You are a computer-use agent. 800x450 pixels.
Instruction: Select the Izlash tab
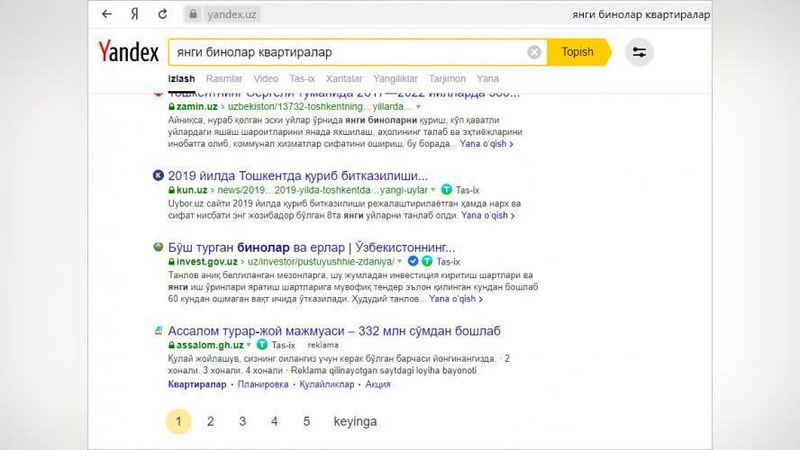(181, 79)
